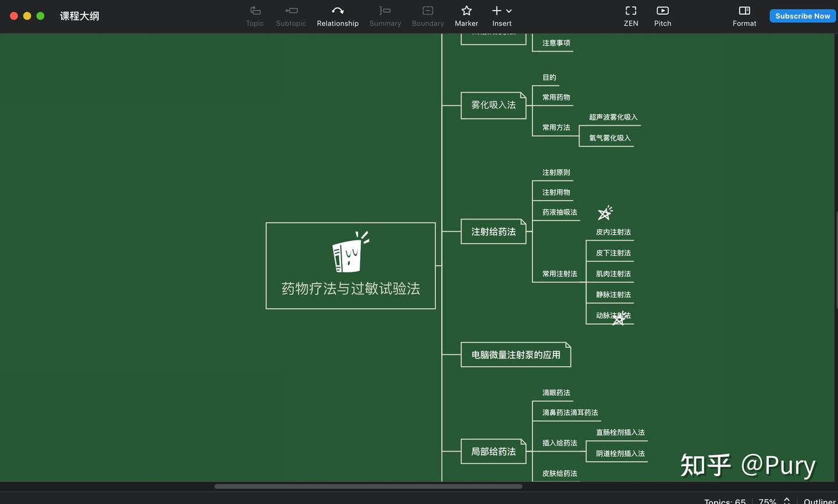Start Pitch presentation mode

pyautogui.click(x=662, y=16)
